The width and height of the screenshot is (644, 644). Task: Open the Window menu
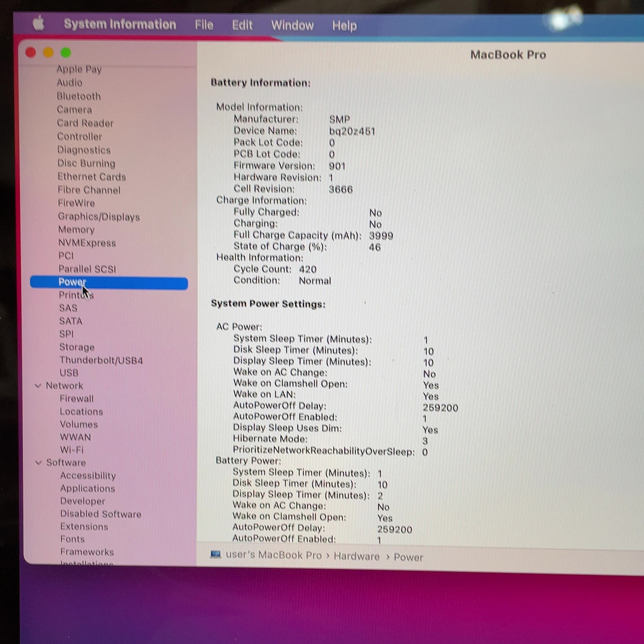[x=292, y=25]
